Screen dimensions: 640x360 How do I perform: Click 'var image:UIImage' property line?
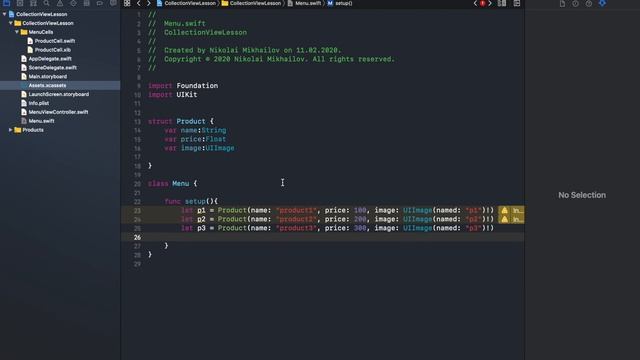click(x=199, y=148)
